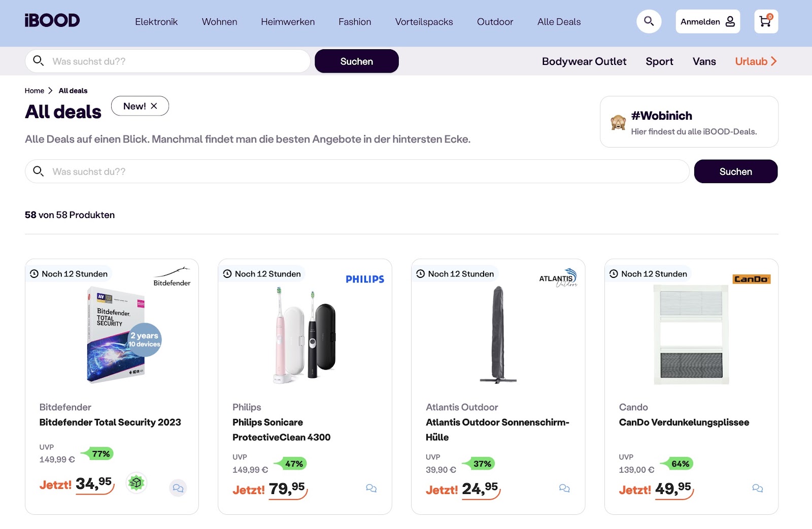The width and height of the screenshot is (812, 529).
Task: Click the '2 years 10 devices' badge
Action: (x=145, y=340)
